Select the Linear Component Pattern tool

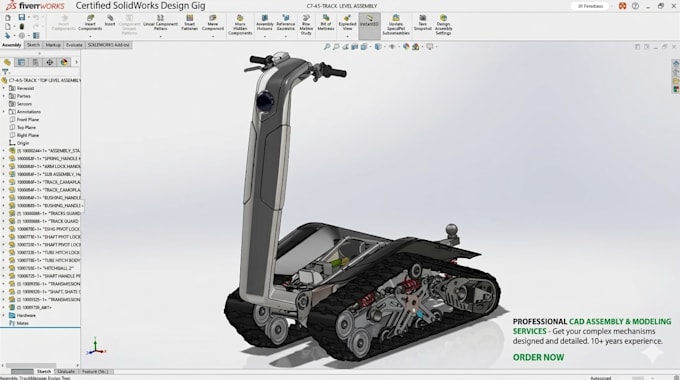pos(160,23)
